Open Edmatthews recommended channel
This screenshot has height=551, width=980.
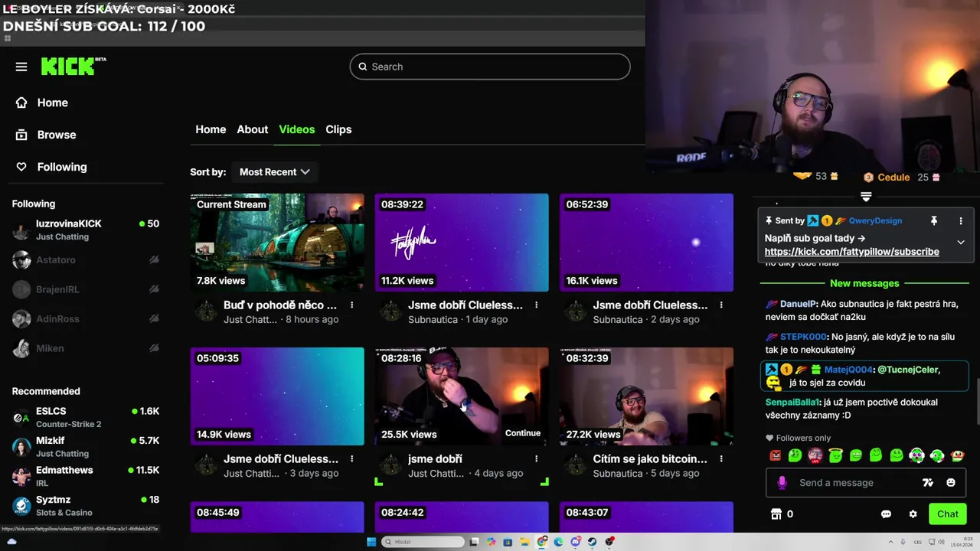pyautogui.click(x=86, y=476)
